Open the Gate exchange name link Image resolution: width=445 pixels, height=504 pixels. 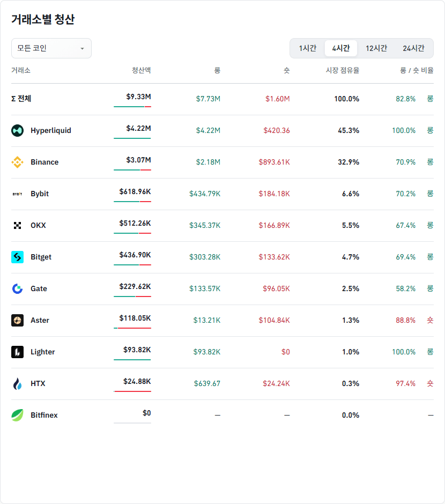[39, 288]
